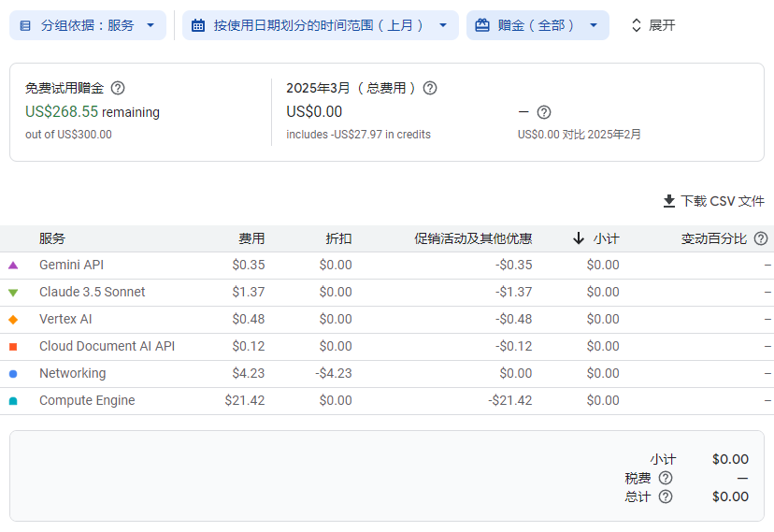This screenshot has height=532, width=774.
Task: Select Networking service name
Action: coord(73,374)
